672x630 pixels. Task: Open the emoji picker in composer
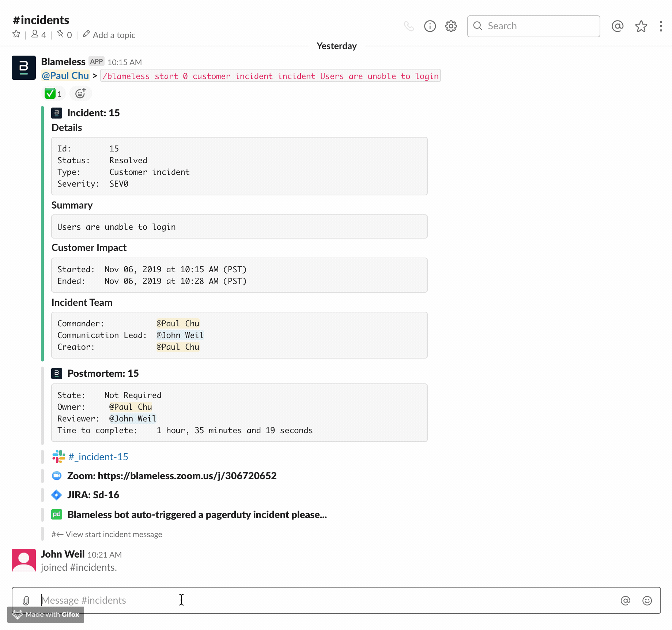click(647, 600)
